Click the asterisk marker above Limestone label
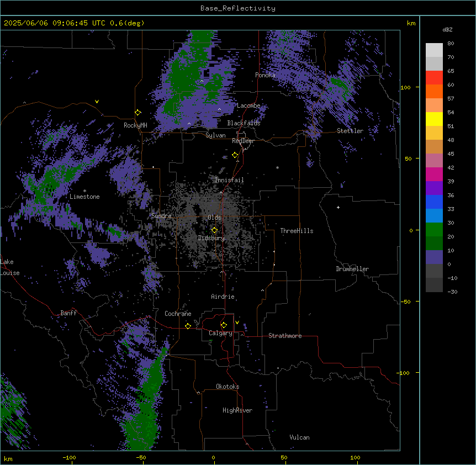 (84, 191)
